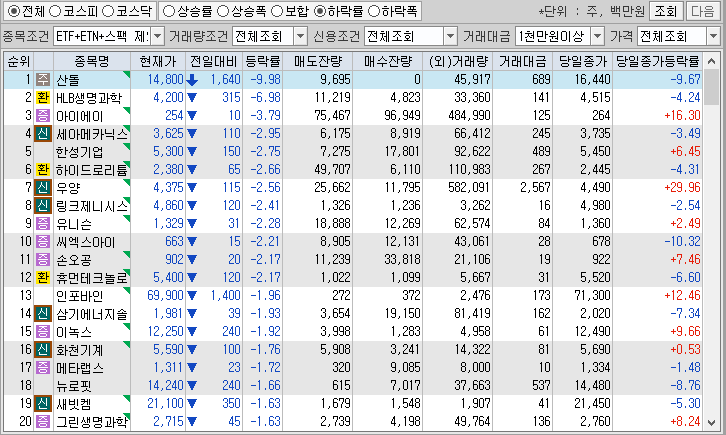The width and height of the screenshot is (726, 435).
Task: Select the stock name 한성기업
Action: (79, 152)
